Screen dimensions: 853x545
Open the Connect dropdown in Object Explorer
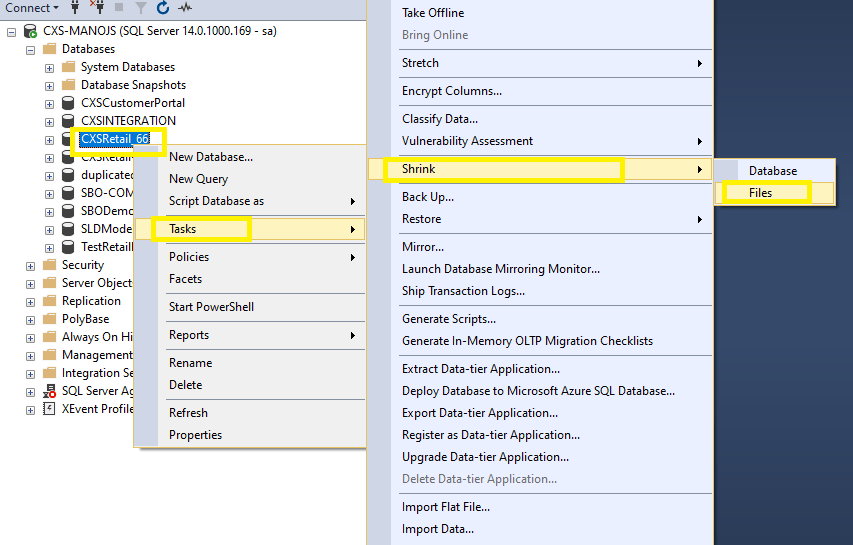click(x=32, y=8)
